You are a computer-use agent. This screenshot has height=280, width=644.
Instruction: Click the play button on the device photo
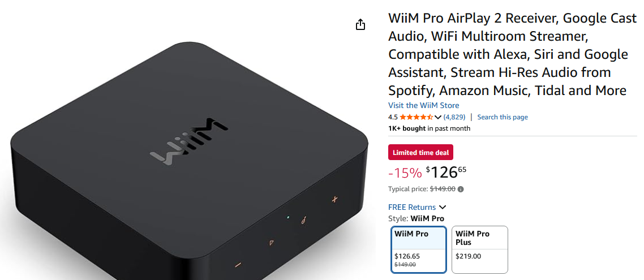[271, 243]
